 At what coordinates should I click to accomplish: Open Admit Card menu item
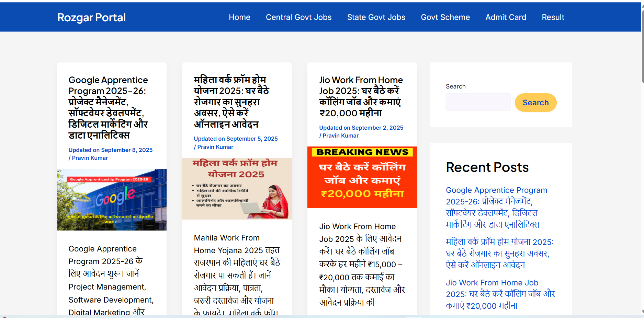point(506,17)
